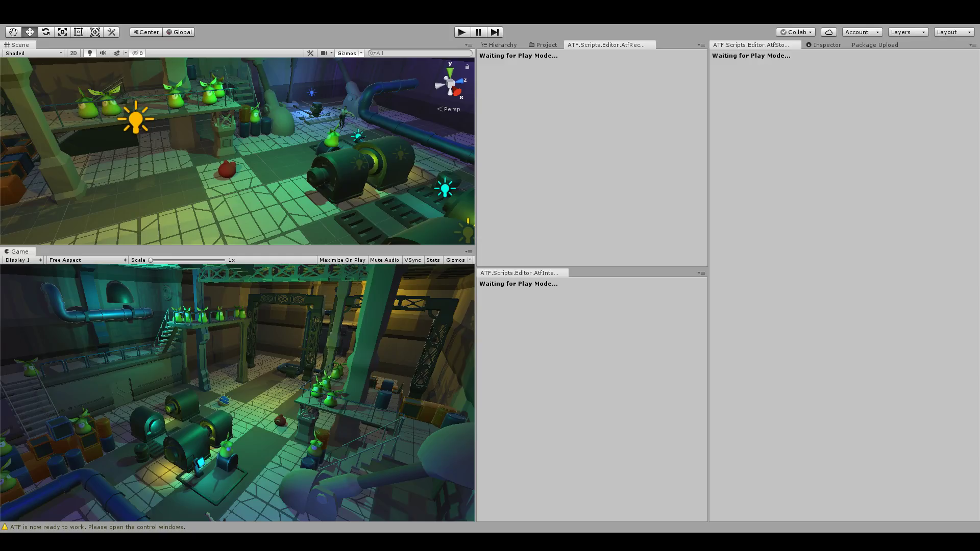The width and height of the screenshot is (980, 551).
Task: Open the Layers dropdown
Action: click(908, 32)
